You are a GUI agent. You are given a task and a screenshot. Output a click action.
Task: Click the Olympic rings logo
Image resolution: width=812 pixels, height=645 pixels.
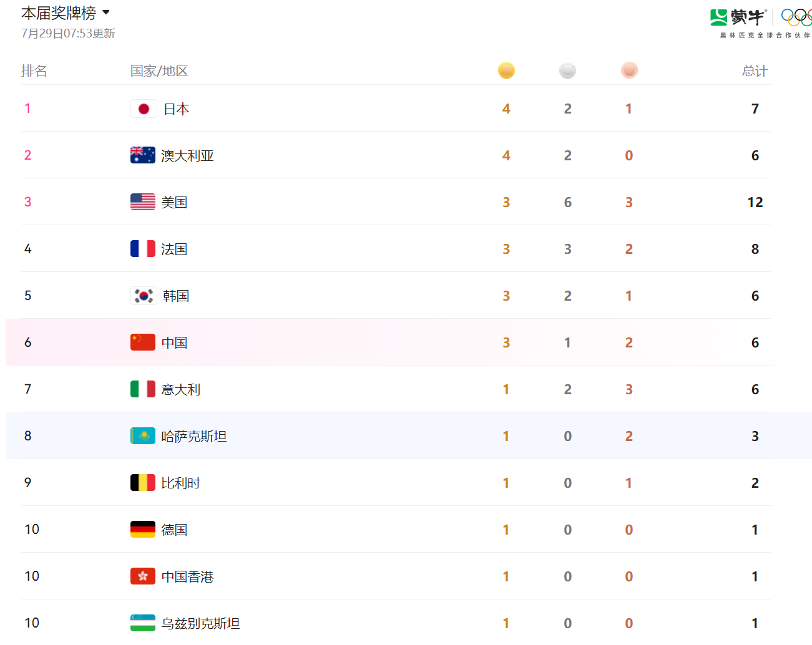[796, 17]
